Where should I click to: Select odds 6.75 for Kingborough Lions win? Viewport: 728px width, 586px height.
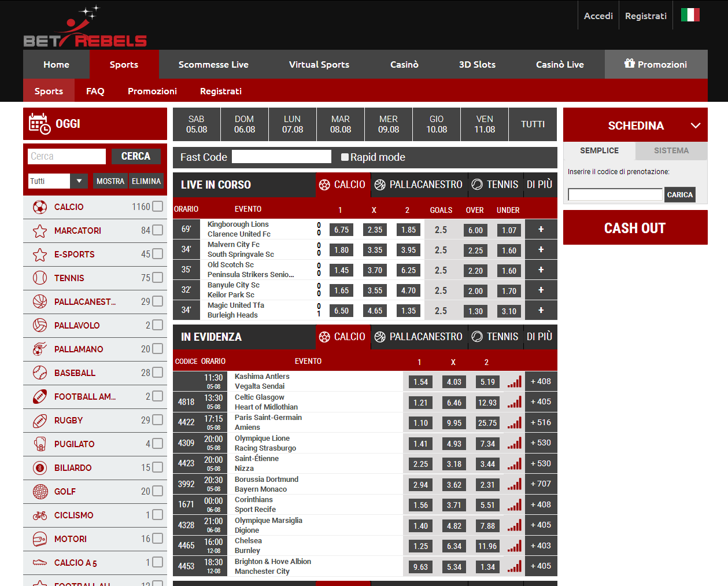pos(342,230)
